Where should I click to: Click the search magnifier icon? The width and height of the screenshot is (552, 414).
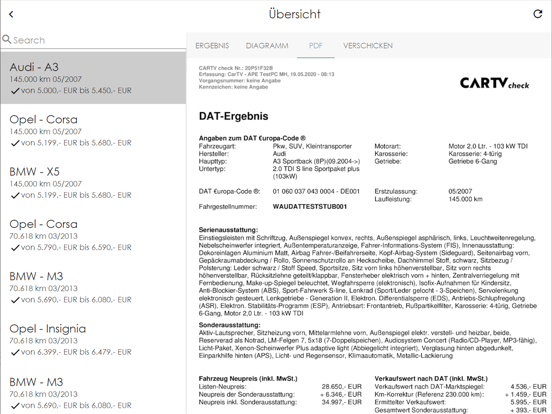(6, 39)
